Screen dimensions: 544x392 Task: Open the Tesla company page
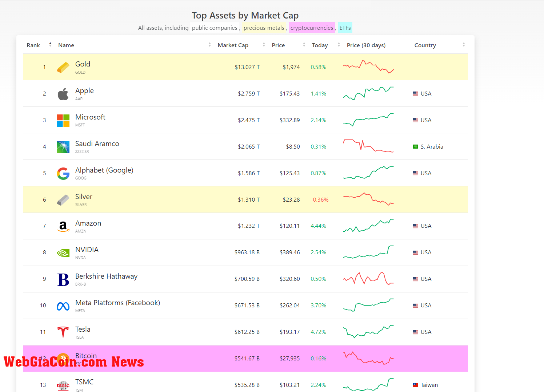pos(83,329)
